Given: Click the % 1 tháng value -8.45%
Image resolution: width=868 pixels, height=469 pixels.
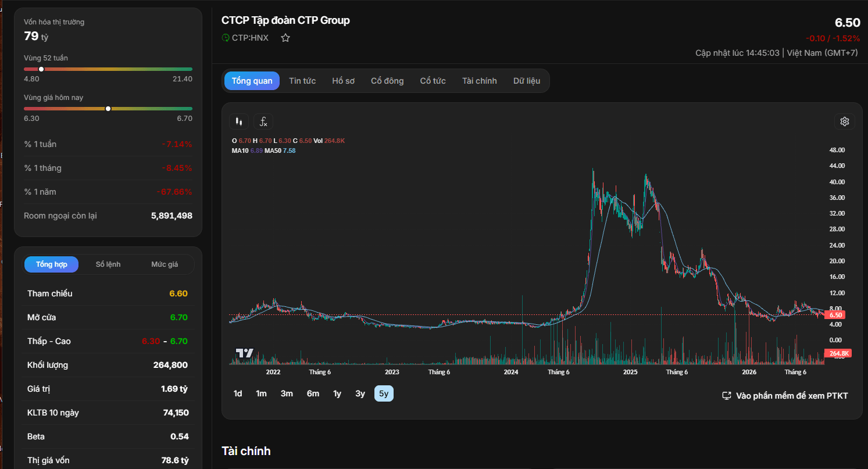Looking at the screenshot, I should pyautogui.click(x=177, y=168).
